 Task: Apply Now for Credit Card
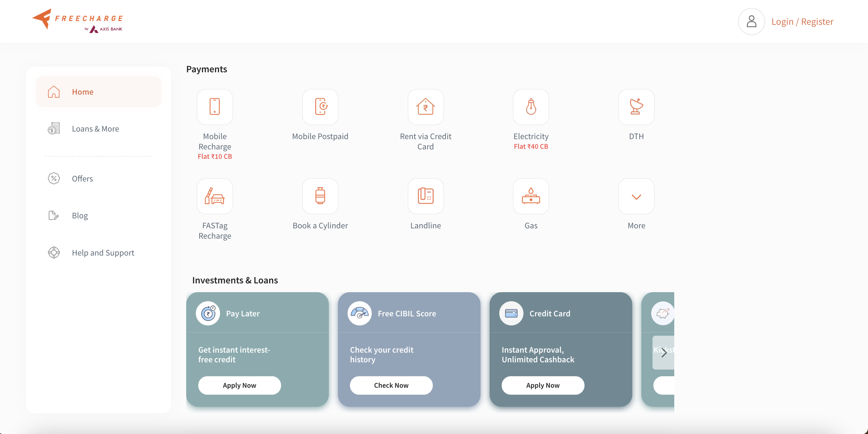(x=543, y=385)
